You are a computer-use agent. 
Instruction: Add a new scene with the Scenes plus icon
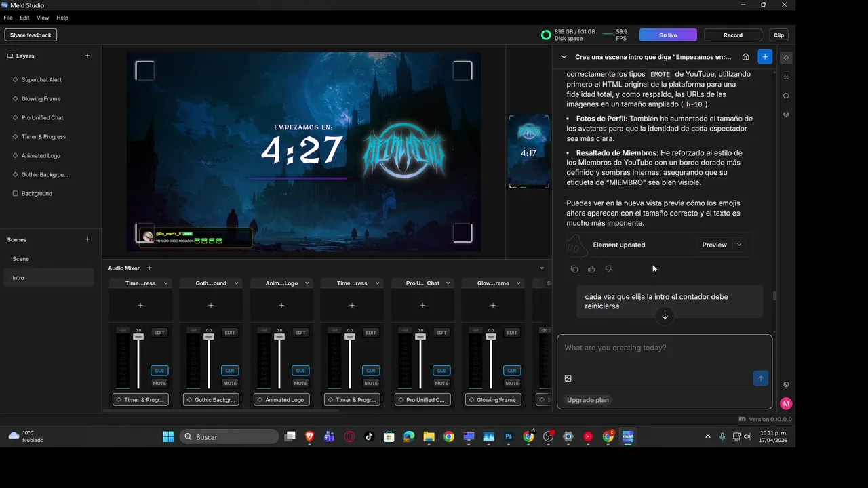[87, 239]
